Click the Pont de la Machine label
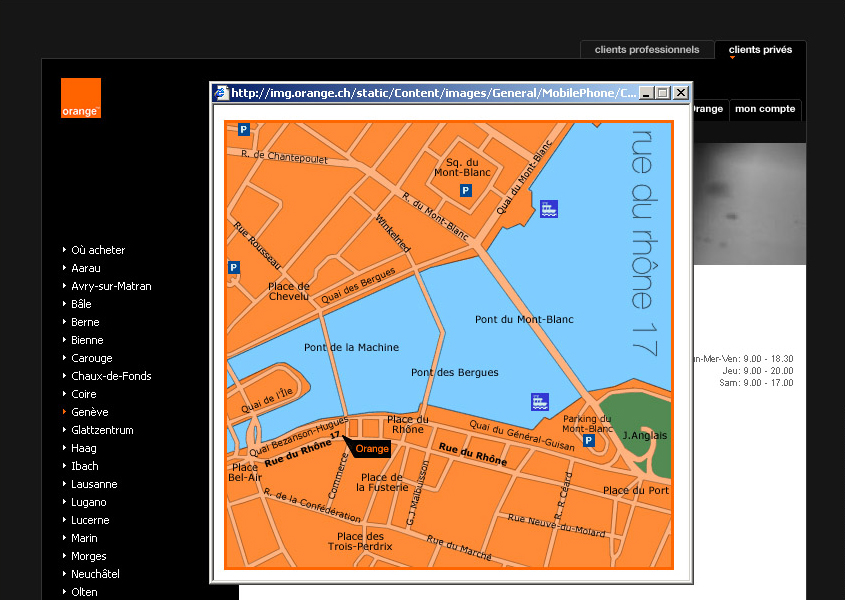Screen dimensions: 845x600 click(x=351, y=348)
